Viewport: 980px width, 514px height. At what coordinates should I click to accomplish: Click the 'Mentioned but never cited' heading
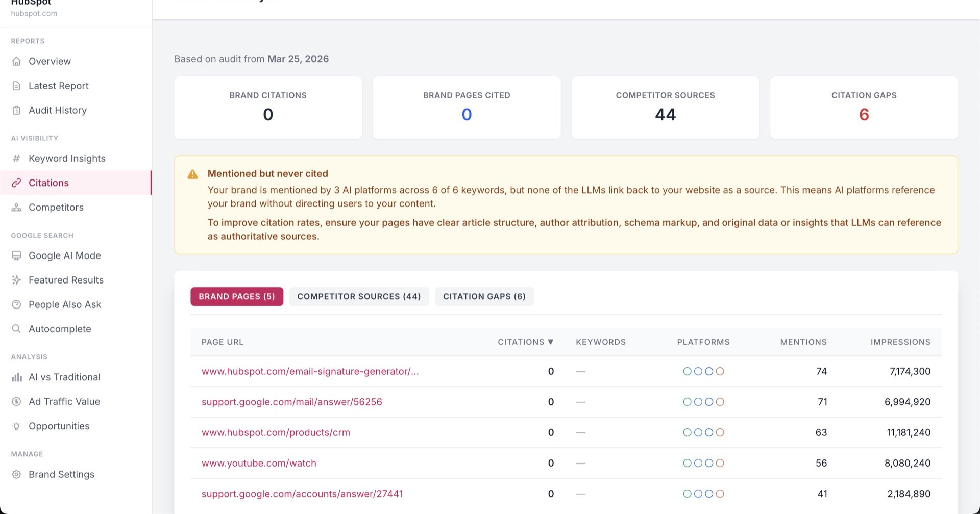pos(268,173)
